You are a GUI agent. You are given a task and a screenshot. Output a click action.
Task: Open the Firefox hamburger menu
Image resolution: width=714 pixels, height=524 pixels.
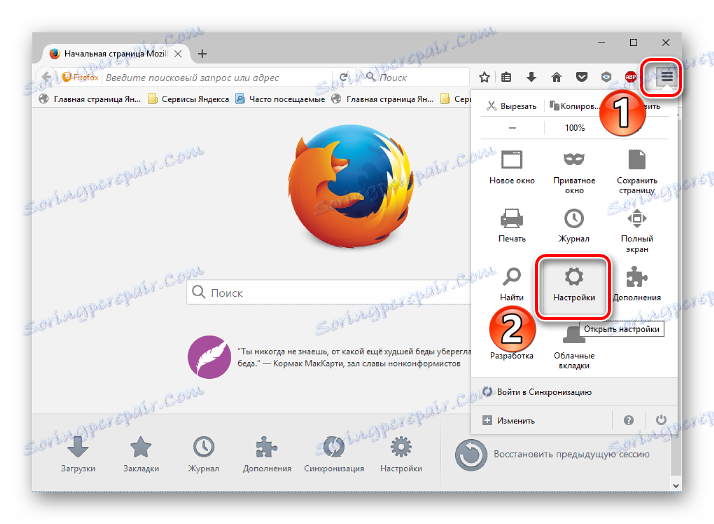(667, 76)
